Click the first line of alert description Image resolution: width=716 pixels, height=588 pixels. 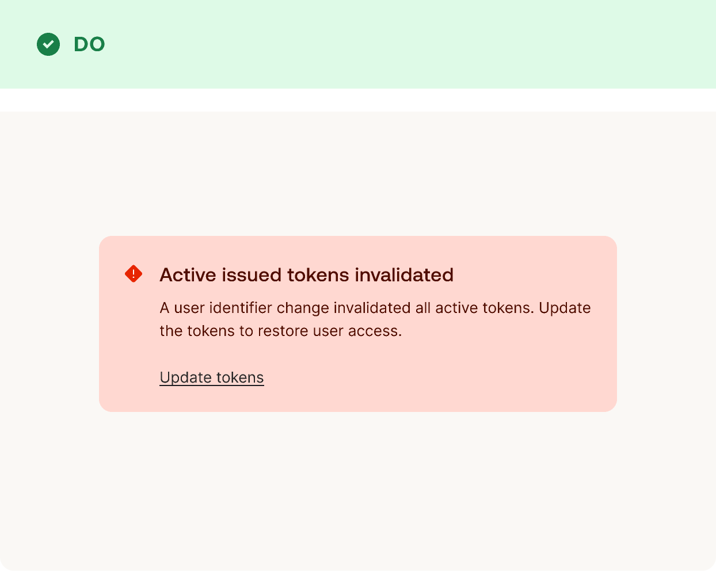coord(375,308)
